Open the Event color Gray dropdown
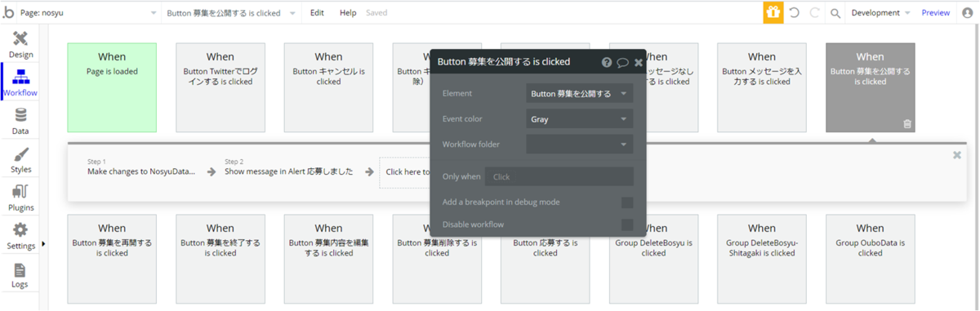The height and width of the screenshot is (311, 980). pos(580,119)
